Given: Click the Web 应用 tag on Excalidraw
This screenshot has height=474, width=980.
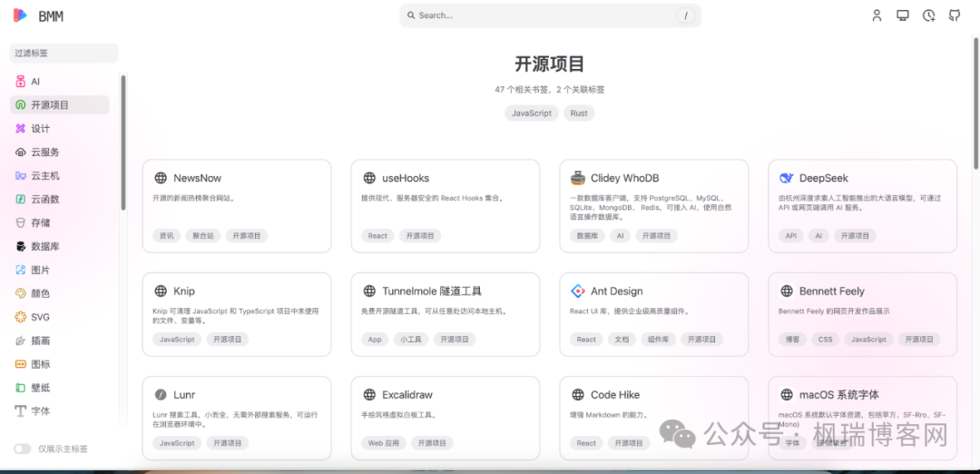Looking at the screenshot, I should click(x=383, y=443).
